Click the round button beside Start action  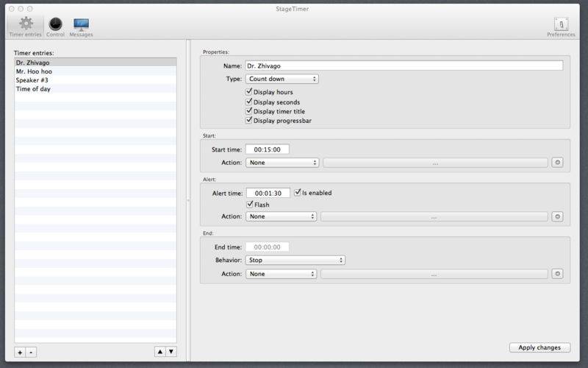click(x=557, y=163)
